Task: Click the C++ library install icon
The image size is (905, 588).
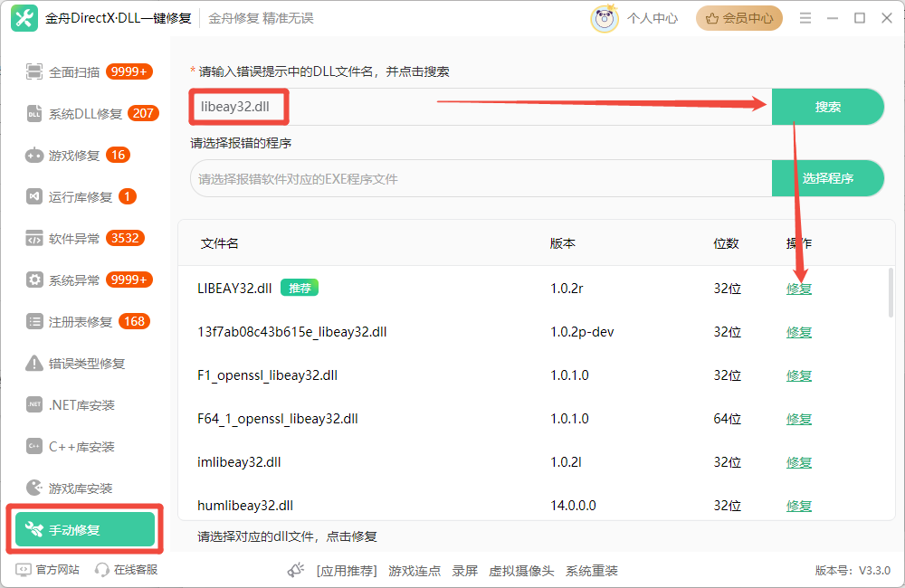Action: (x=34, y=446)
